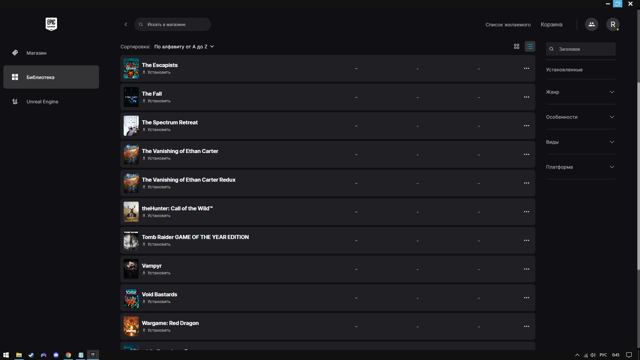Click The Escapists cover thumbnail
This screenshot has width=640, height=360.
click(131, 69)
